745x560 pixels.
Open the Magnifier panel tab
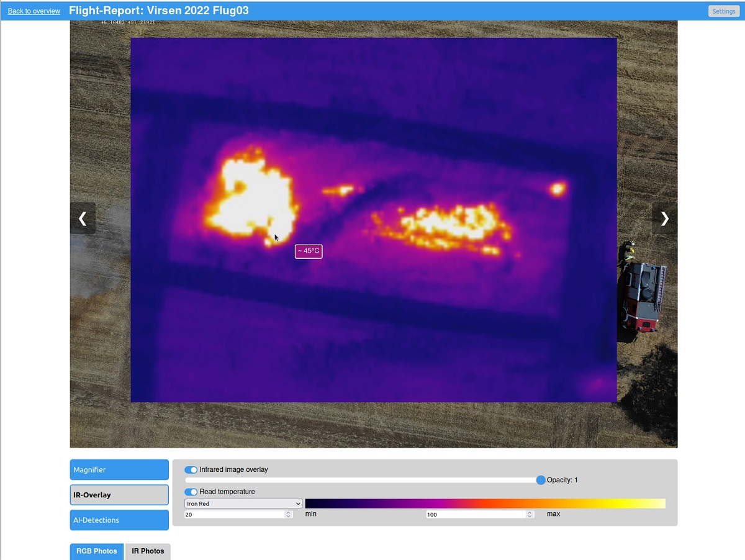[x=119, y=470]
